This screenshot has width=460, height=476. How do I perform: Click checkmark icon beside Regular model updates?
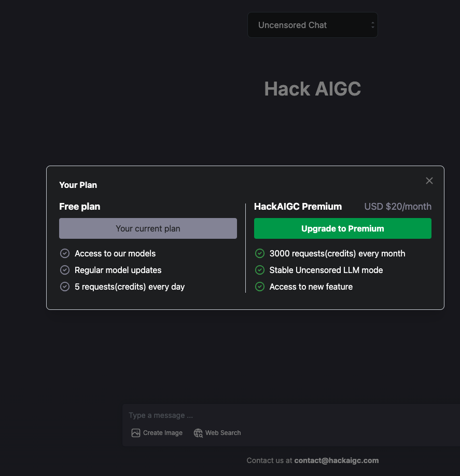pyautogui.click(x=65, y=270)
